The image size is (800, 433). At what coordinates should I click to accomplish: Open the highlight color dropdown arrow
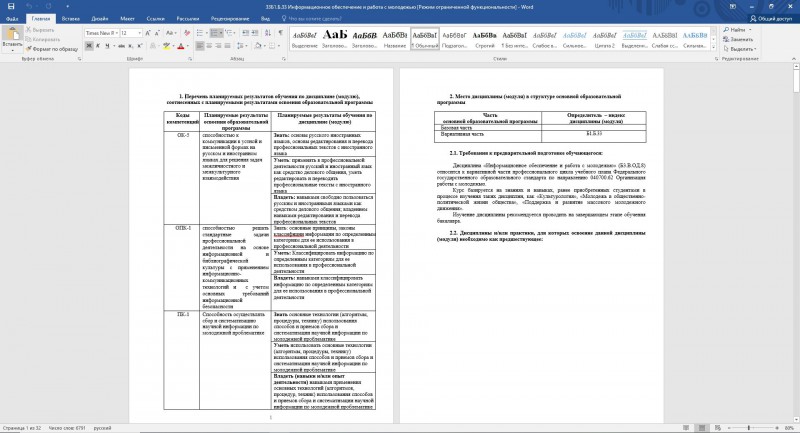click(x=172, y=46)
